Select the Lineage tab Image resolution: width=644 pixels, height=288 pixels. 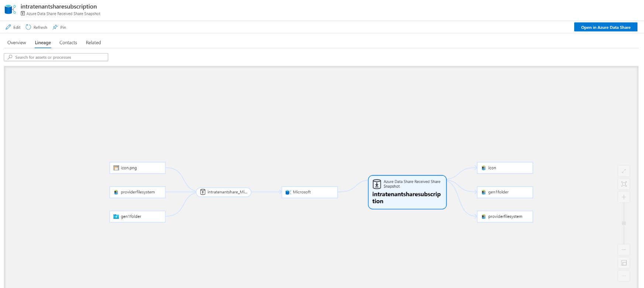click(x=43, y=43)
